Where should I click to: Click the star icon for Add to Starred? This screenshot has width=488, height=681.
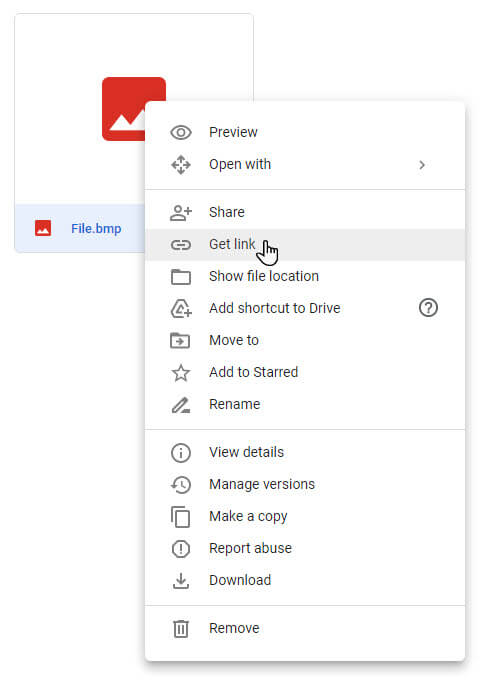[x=181, y=373]
